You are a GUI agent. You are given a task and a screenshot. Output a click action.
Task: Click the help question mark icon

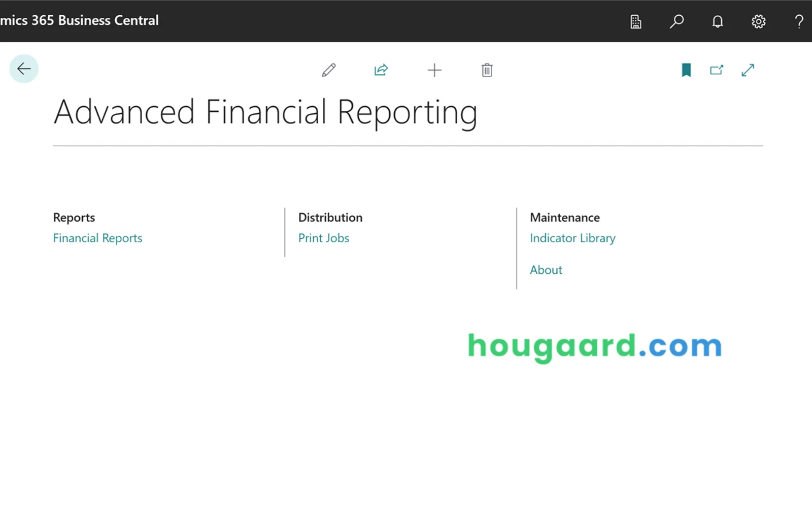point(799,21)
